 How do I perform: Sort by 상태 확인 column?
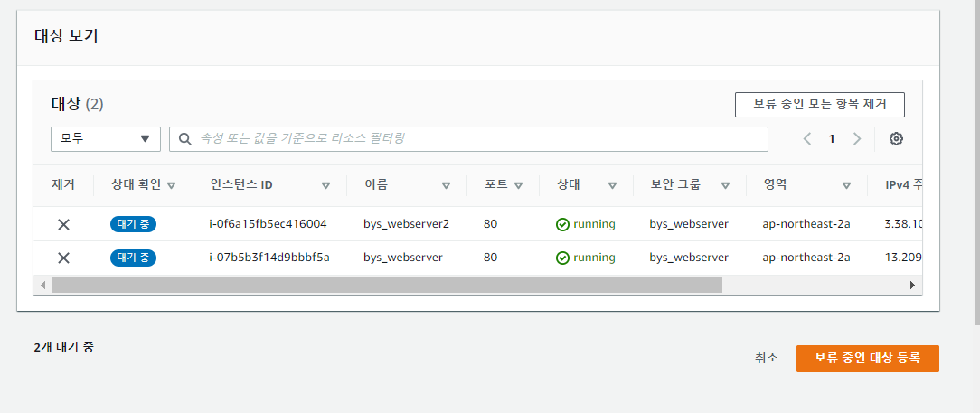pyautogui.click(x=171, y=185)
